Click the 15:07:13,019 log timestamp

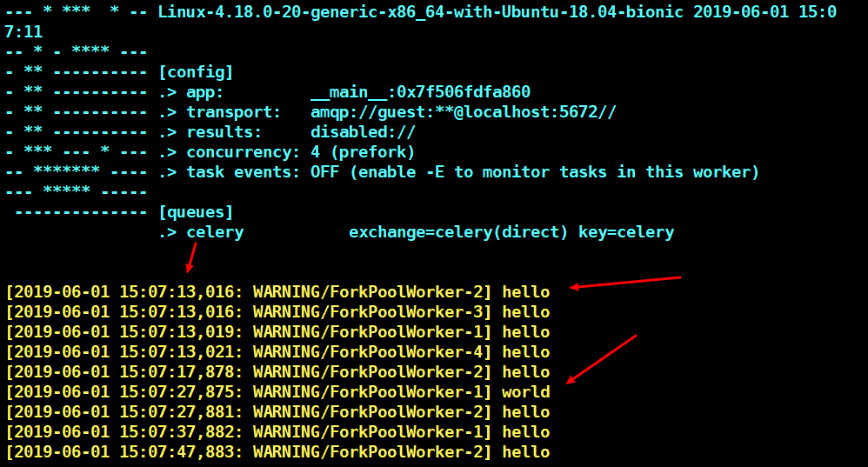(181, 332)
